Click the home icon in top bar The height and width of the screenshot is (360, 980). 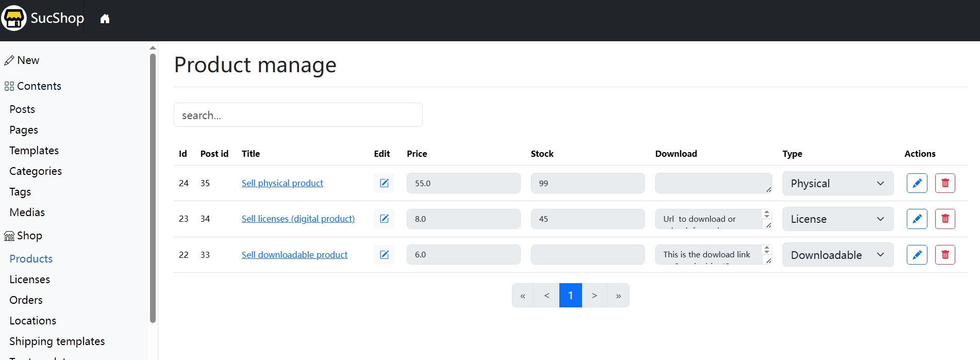(105, 19)
